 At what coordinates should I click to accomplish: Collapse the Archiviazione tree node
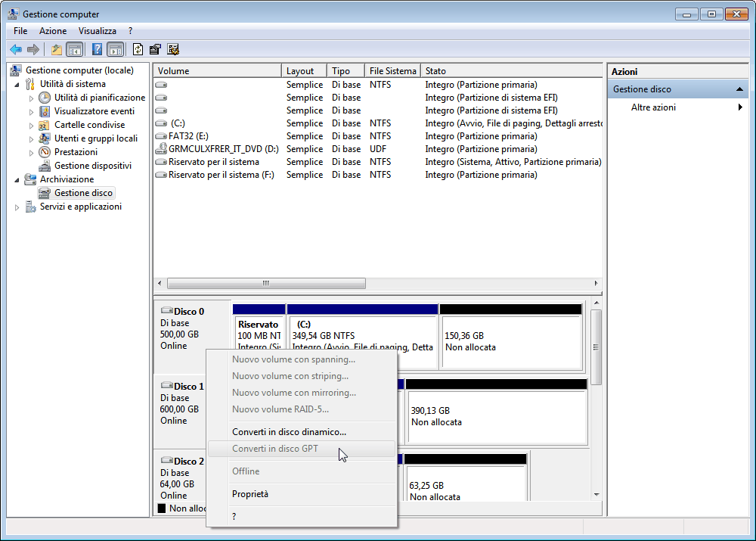tap(17, 179)
